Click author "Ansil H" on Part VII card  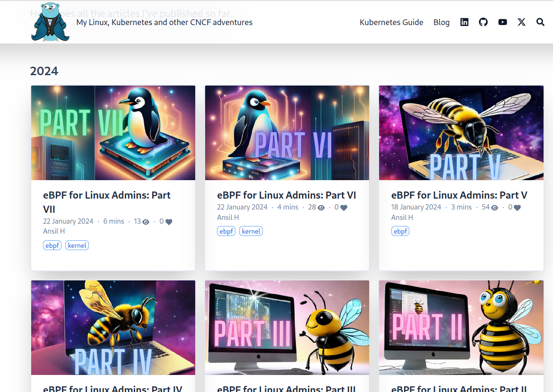[54, 231]
